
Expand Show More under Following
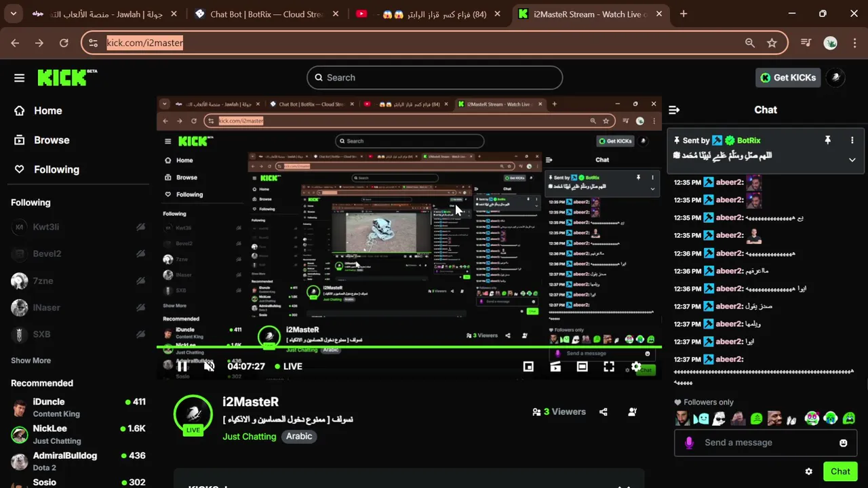click(31, 361)
